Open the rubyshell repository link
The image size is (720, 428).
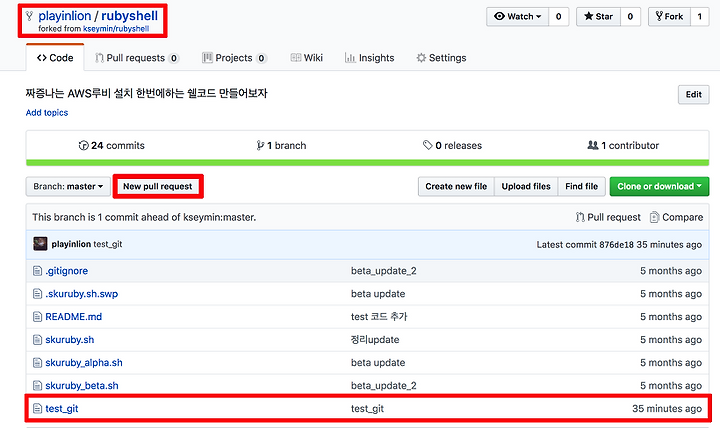(129, 16)
